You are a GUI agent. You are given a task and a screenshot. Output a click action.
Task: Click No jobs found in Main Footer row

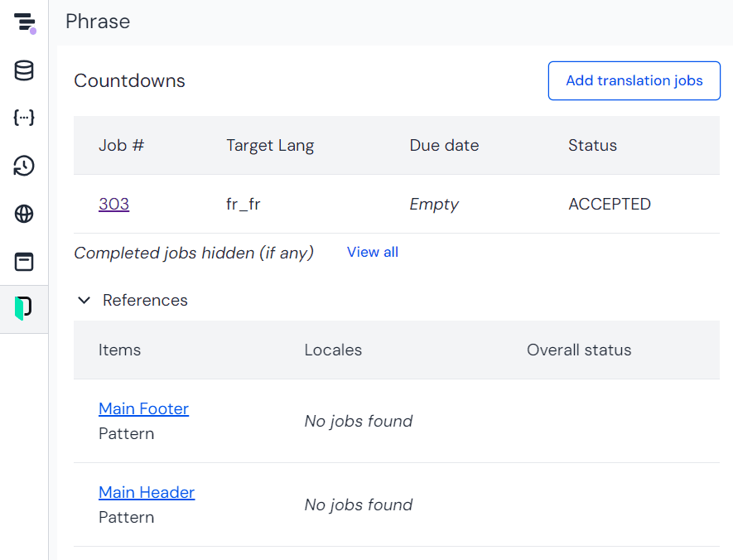pos(359,421)
